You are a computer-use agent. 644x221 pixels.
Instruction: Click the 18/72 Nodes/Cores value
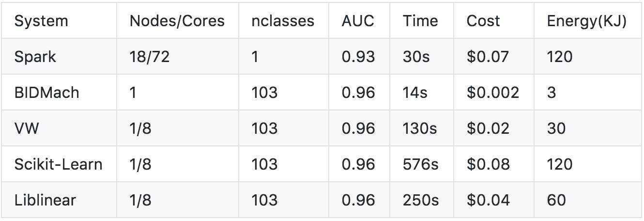[x=150, y=57]
